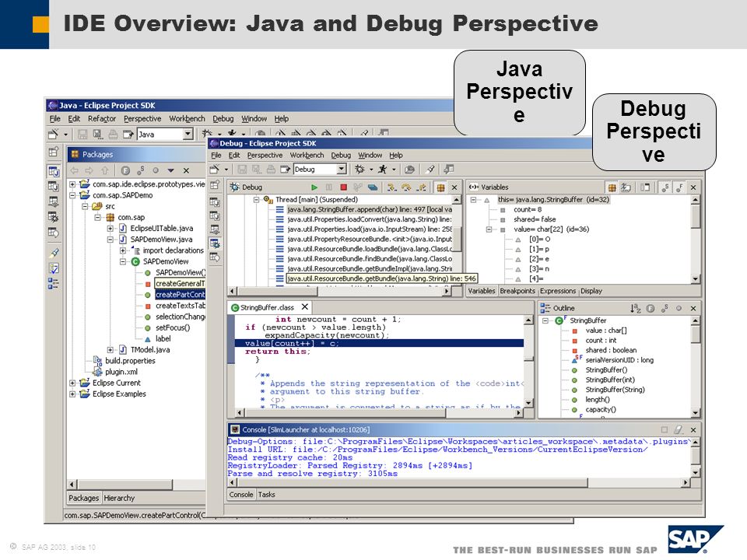
Task: Click the Debug view horizontal scrollbar
Action: click(340, 291)
